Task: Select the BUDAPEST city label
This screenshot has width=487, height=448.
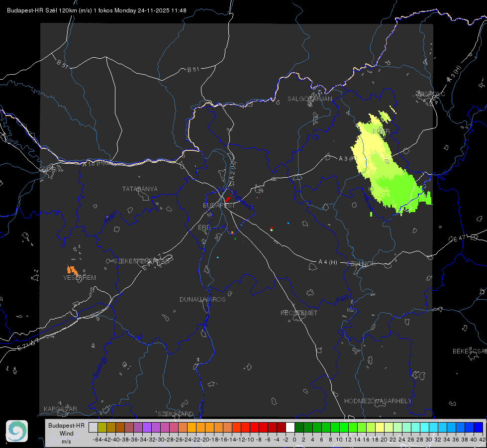Action: tap(219, 206)
